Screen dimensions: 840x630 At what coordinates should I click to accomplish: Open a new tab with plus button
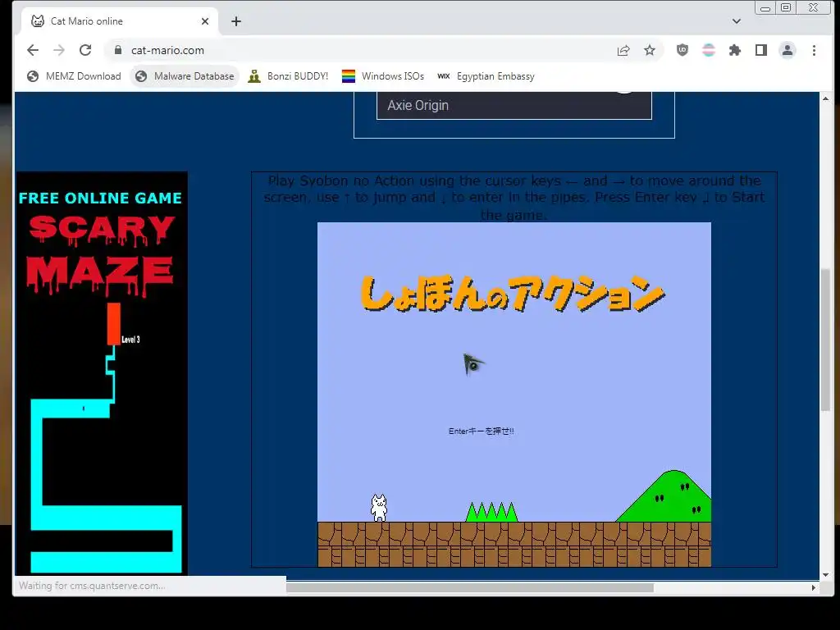(235, 21)
